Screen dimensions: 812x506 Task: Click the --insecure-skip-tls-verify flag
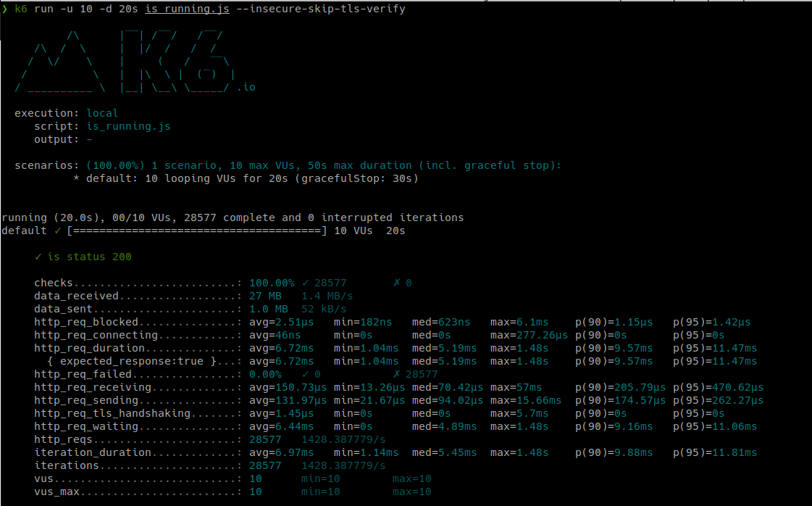pyautogui.click(x=321, y=9)
